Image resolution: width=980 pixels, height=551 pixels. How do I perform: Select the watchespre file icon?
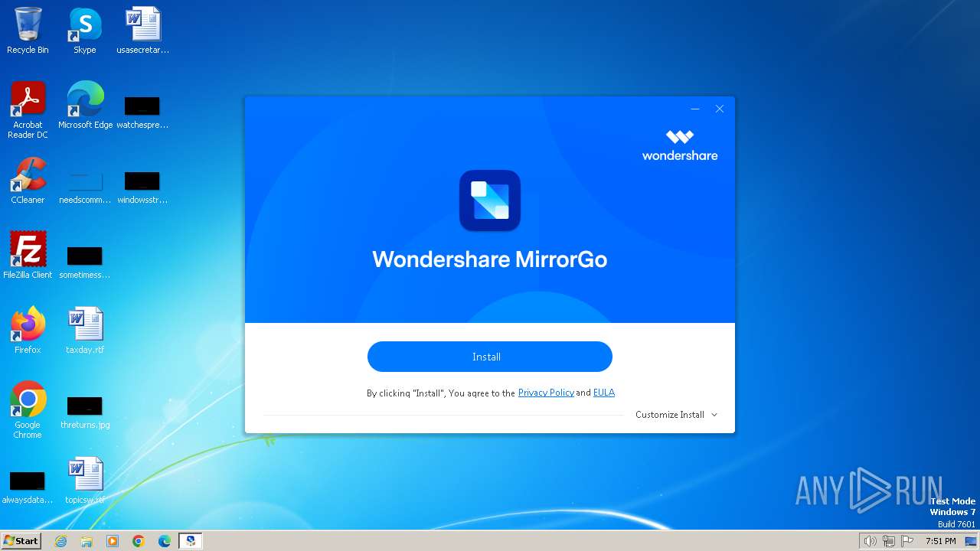pos(142,112)
